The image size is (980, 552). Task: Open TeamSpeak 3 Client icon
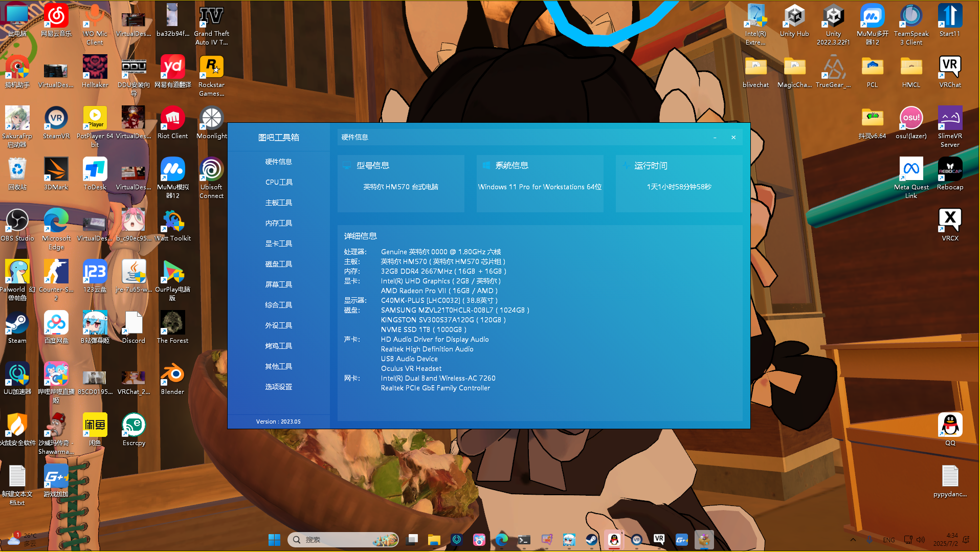tap(911, 24)
